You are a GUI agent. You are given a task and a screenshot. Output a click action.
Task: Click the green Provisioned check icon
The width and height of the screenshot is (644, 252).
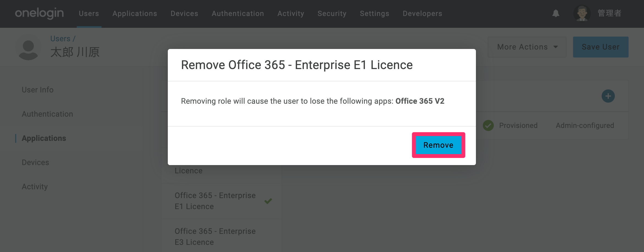488,125
